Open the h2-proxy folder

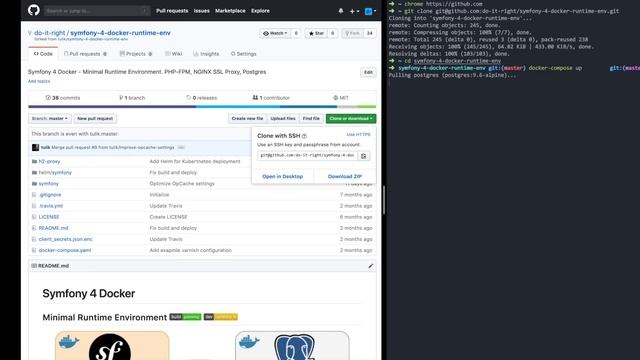point(49,162)
